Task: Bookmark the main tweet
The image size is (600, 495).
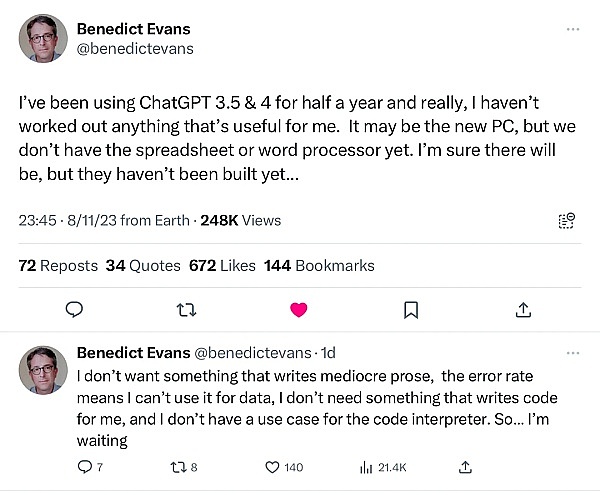Action: pos(411,310)
